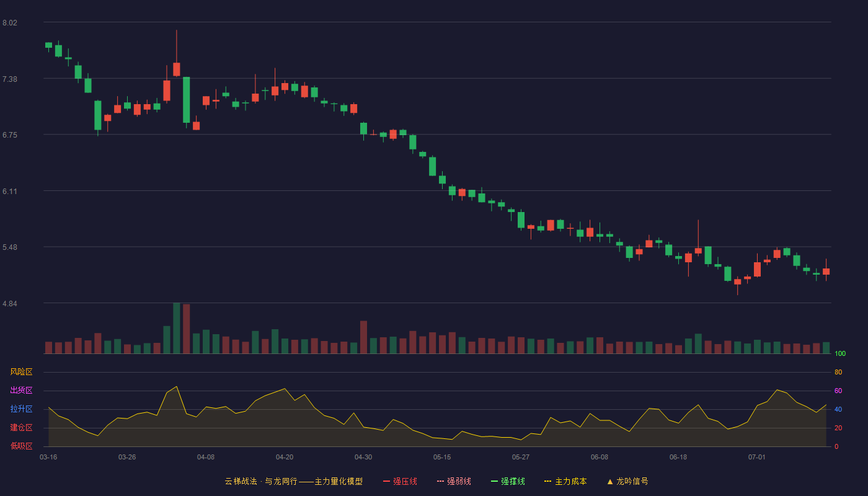The height and width of the screenshot is (496, 868).
Task: Click the green 强撑线 legend line icon
Action: pyautogui.click(x=494, y=481)
